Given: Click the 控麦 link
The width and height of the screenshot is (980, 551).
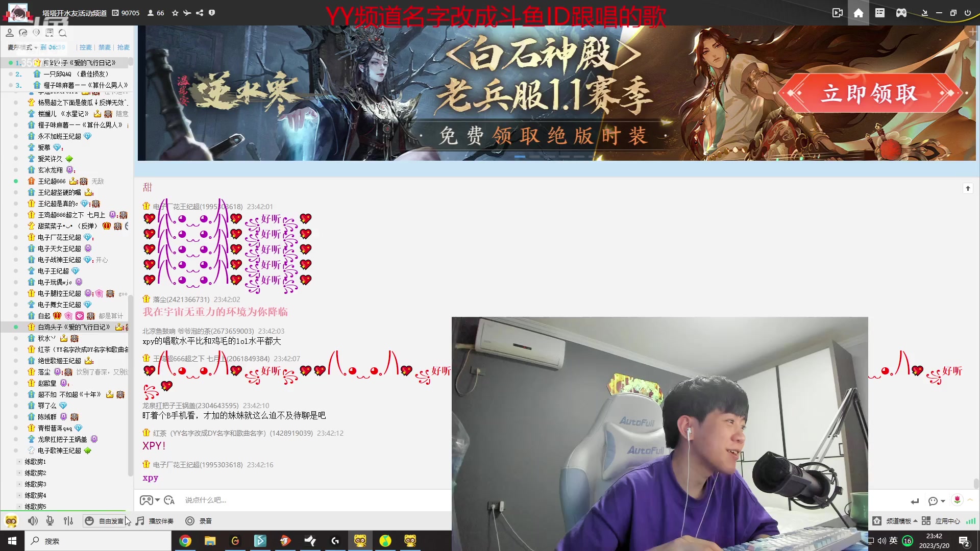Looking at the screenshot, I should 86,47.
